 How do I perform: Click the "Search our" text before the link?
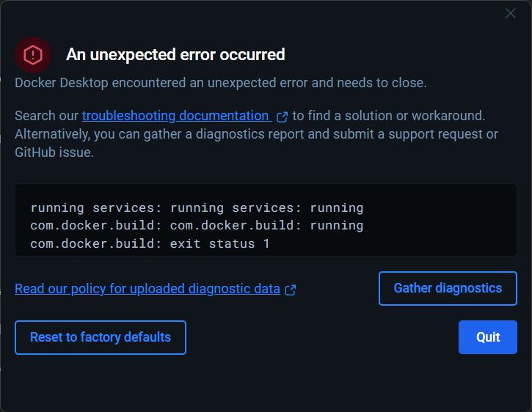click(x=46, y=116)
